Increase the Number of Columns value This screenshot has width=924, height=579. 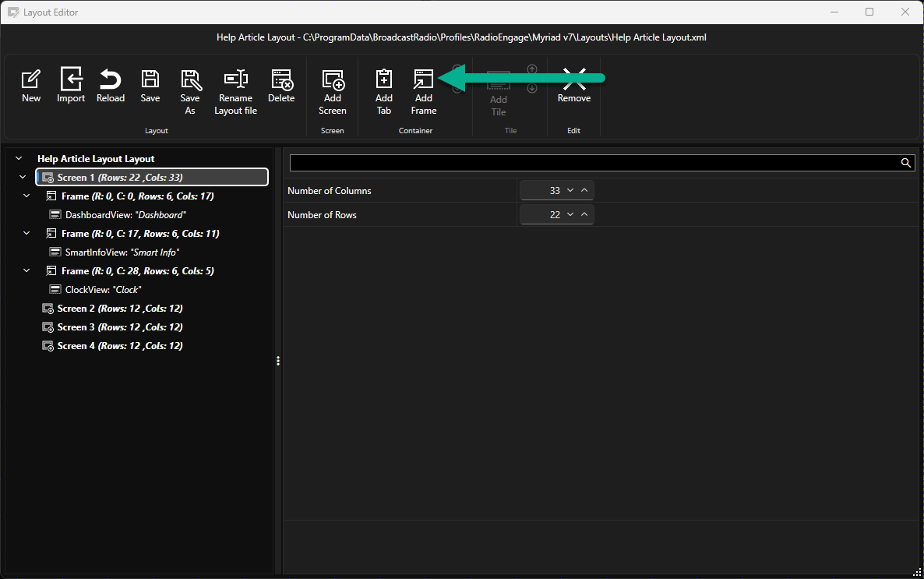(584, 190)
